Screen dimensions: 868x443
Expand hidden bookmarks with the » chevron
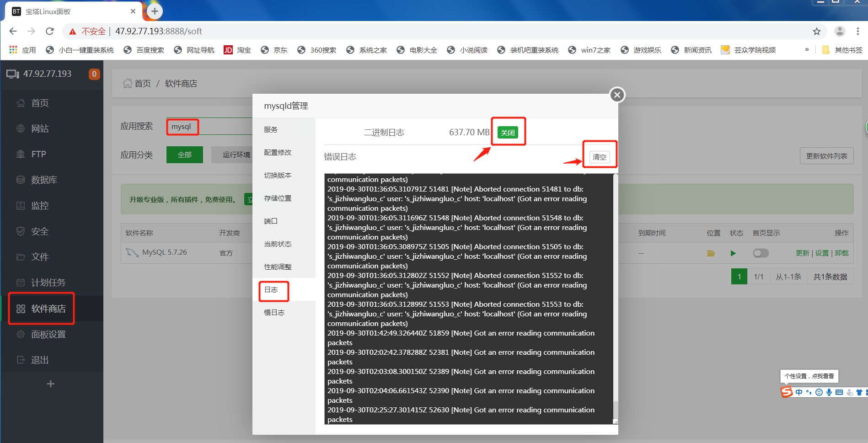click(x=807, y=50)
